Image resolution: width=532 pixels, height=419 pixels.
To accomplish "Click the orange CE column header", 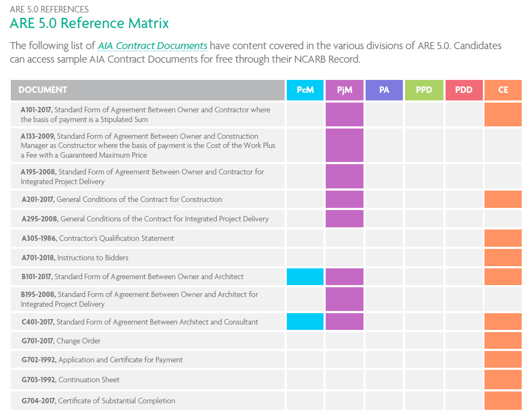I will click(x=503, y=90).
